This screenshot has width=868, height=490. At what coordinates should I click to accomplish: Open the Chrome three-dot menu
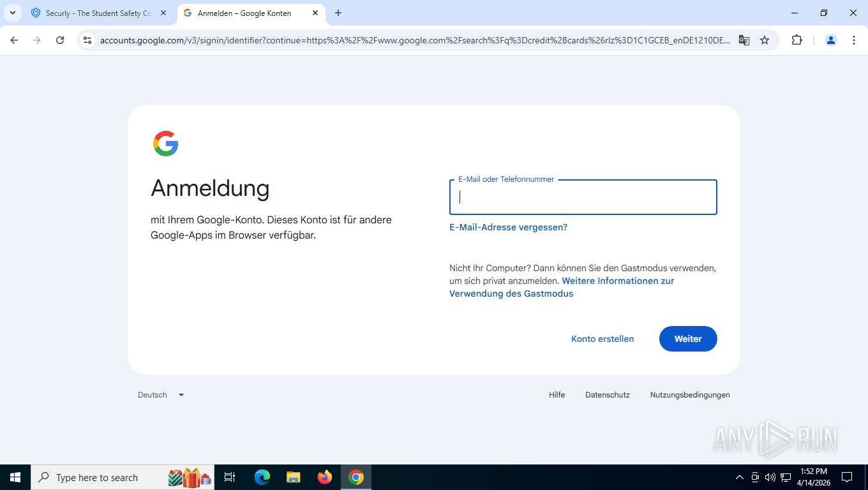[x=854, y=40]
